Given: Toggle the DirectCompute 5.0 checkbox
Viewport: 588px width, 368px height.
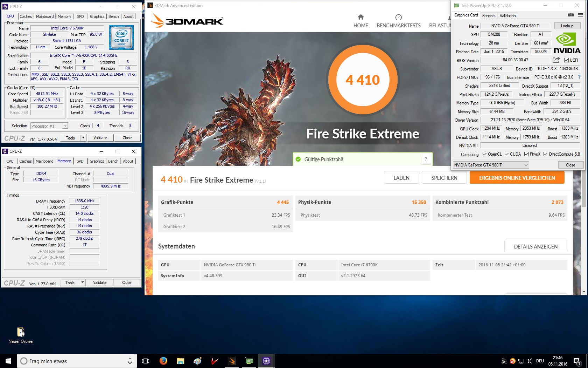Looking at the screenshot, I should coord(546,154).
